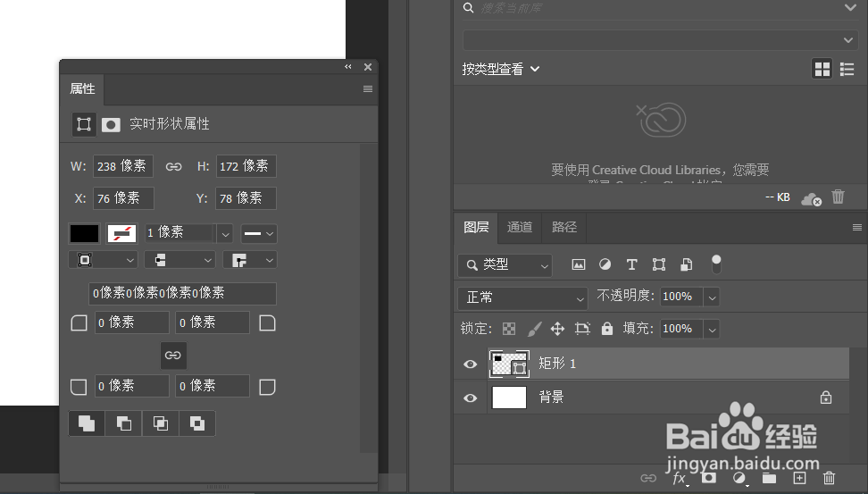This screenshot has width=868, height=494.
Task: Click the Layers panel delete layer icon
Action: pyautogui.click(x=829, y=478)
